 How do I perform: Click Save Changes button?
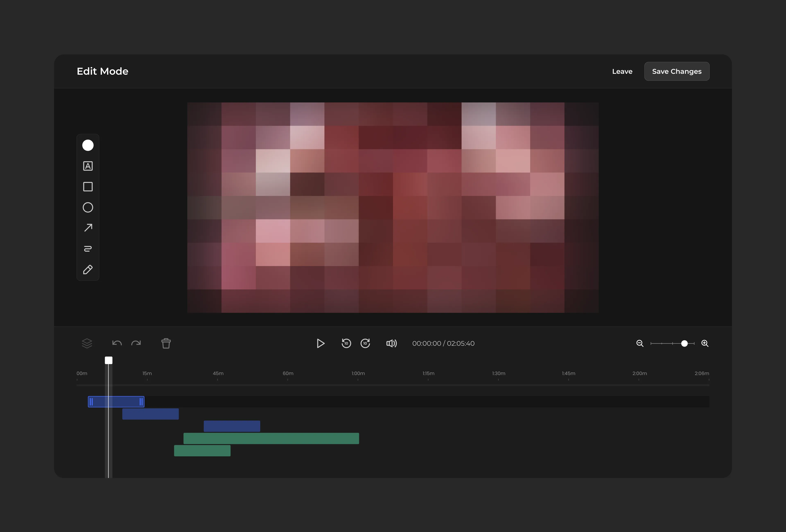[x=677, y=71]
